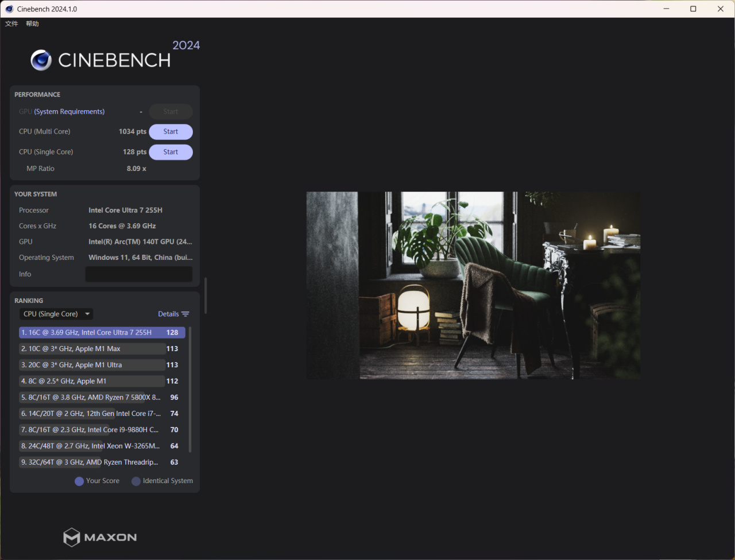
Task: Click the ranking list scrollbar
Action: (x=190, y=390)
